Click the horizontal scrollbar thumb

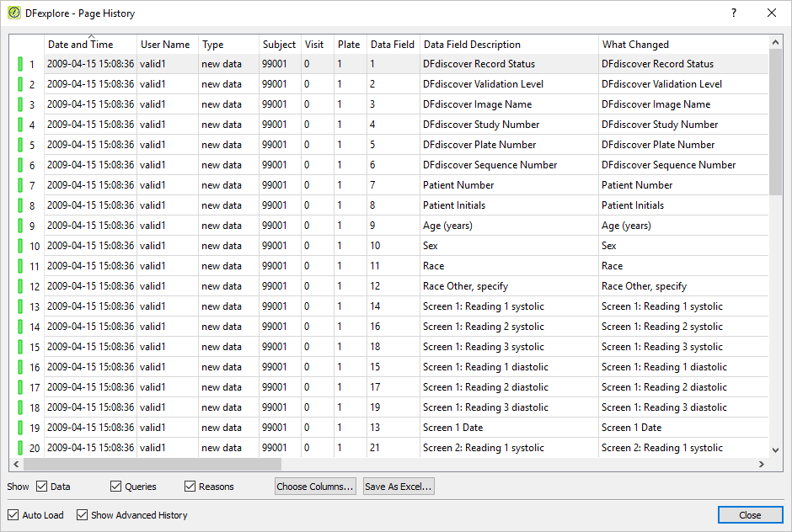click(152, 464)
